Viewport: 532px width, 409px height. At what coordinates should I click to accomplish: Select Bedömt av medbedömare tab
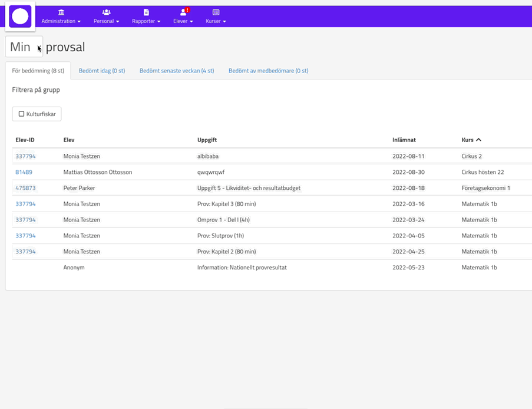click(x=268, y=71)
